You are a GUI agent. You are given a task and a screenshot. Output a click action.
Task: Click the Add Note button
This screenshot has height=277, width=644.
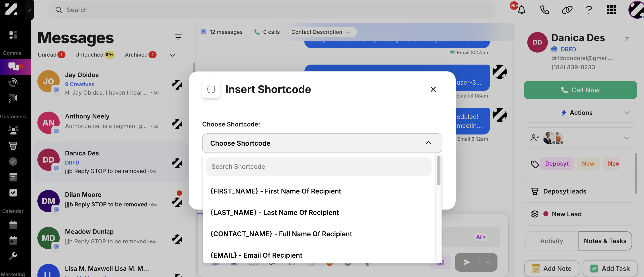click(x=552, y=269)
